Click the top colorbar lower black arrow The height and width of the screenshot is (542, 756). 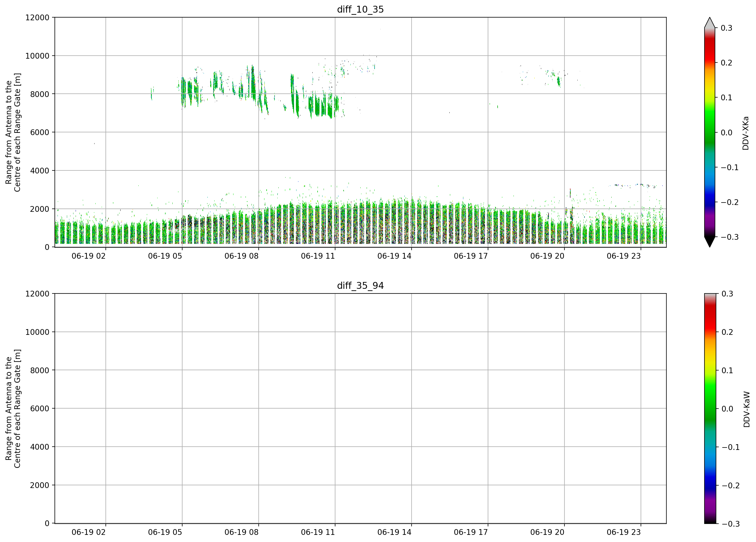pyautogui.click(x=710, y=242)
